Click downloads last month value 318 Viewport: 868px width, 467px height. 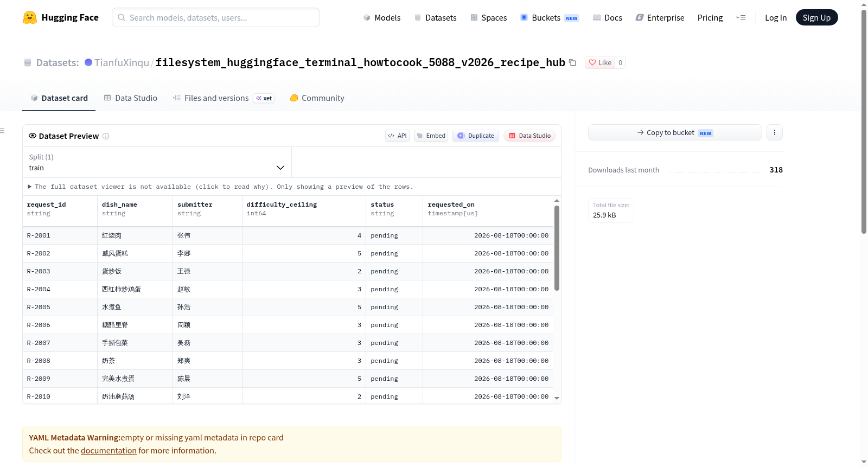(x=776, y=170)
